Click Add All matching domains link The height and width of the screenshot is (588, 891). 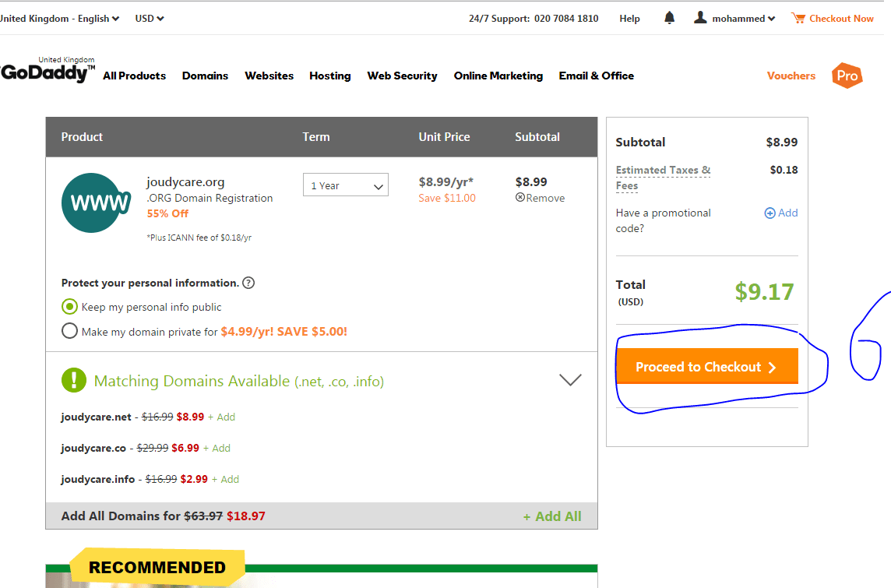(551, 516)
